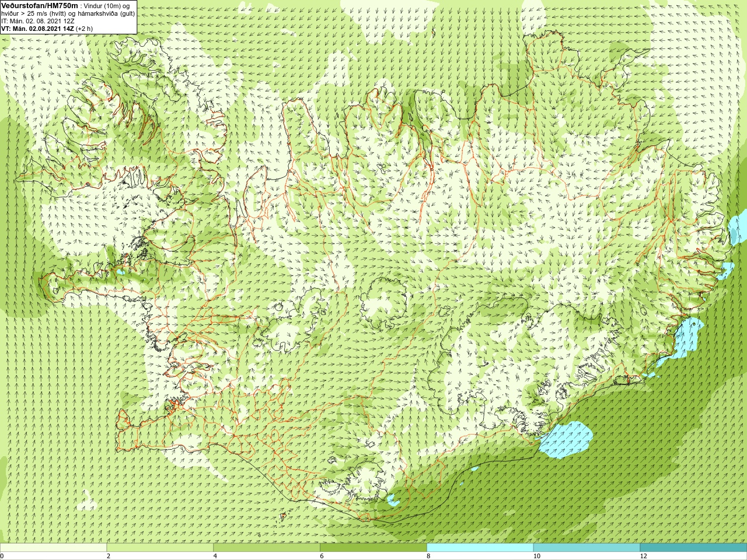Screen dimensions: 747x560
Task: Pick the 8–10 m/s light cyan swatch
Action: (480, 548)
